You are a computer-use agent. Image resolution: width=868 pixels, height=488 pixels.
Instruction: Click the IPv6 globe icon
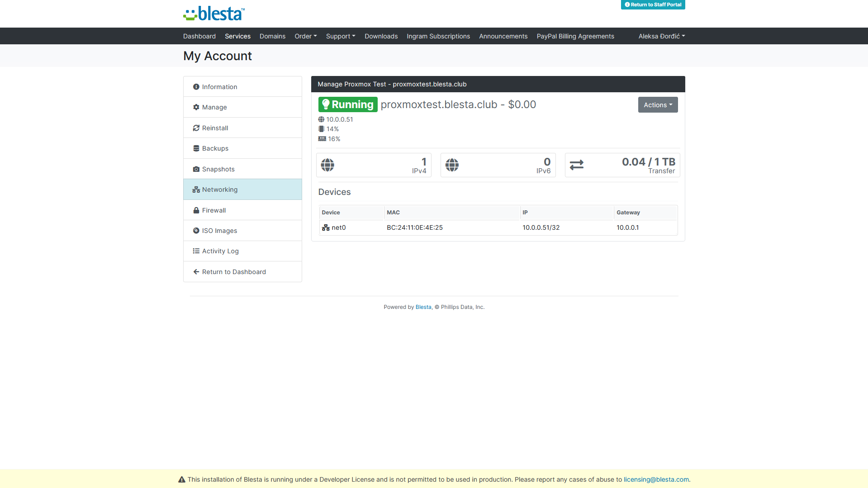coord(452,165)
